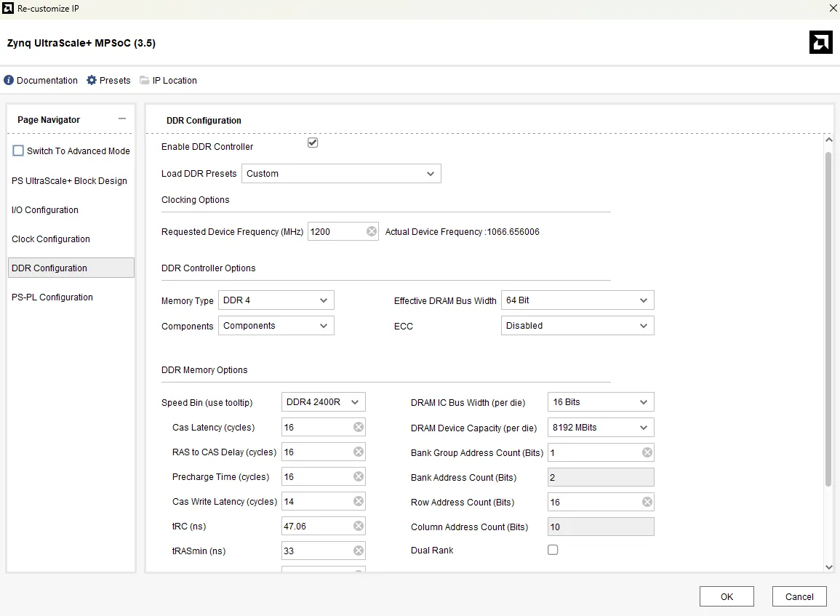Open the DRAM Device Capacity dropdown
Screen dimensions: 840x616
coord(601,428)
